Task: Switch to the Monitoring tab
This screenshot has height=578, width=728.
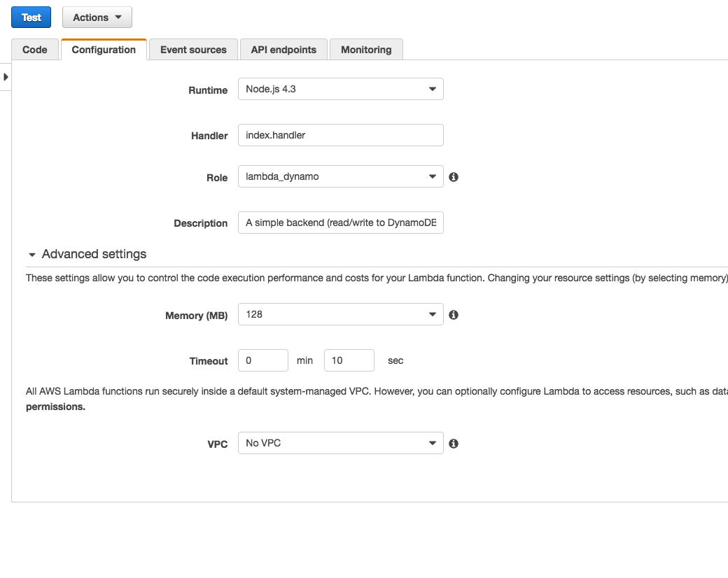Action: pos(366,50)
